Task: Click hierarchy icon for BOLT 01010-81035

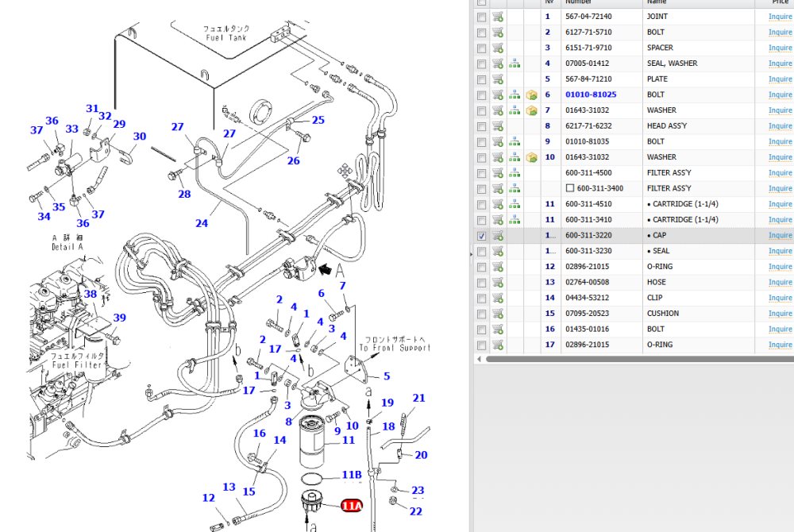Action: 515,141
